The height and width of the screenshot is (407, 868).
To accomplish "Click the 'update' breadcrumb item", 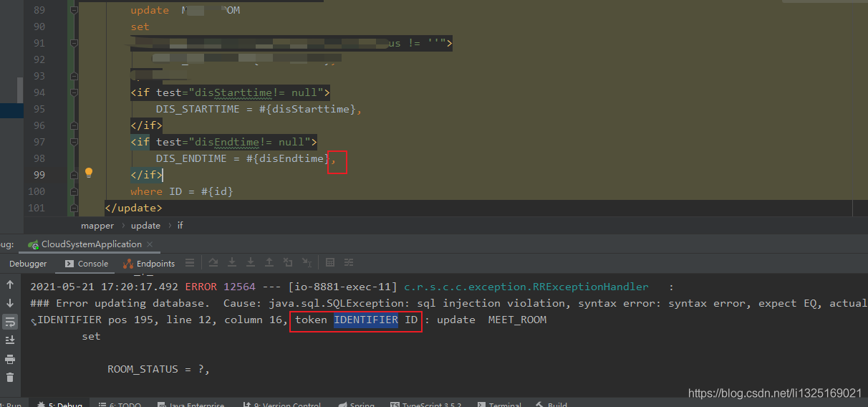I will pos(145,225).
